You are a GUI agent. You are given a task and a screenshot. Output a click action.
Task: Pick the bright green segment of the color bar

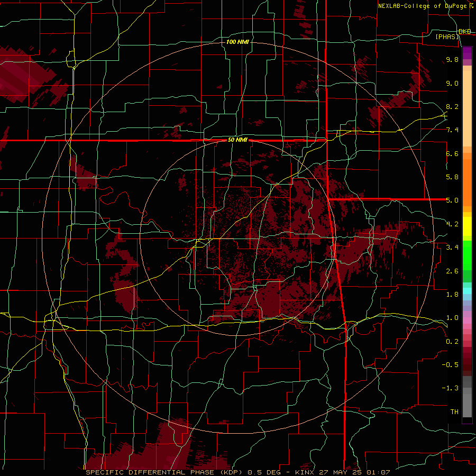point(467,255)
